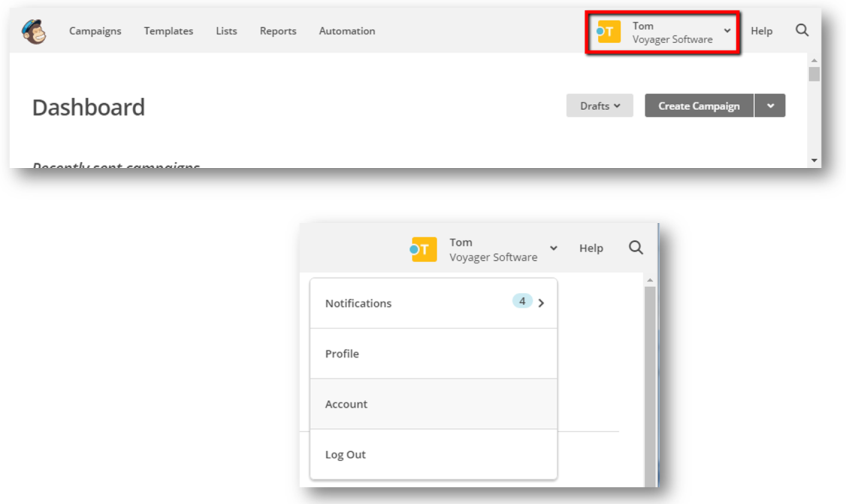This screenshot has width=846, height=504.
Task: Go to the Templates navigation item
Action: [x=168, y=31]
